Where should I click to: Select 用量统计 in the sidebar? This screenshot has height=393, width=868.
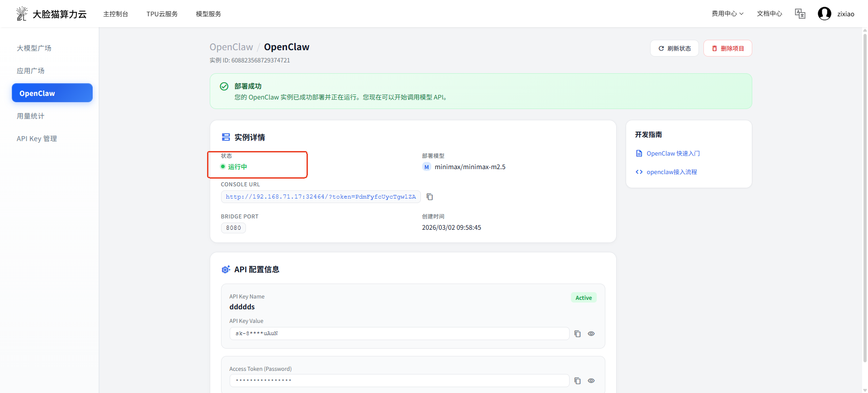(31, 116)
